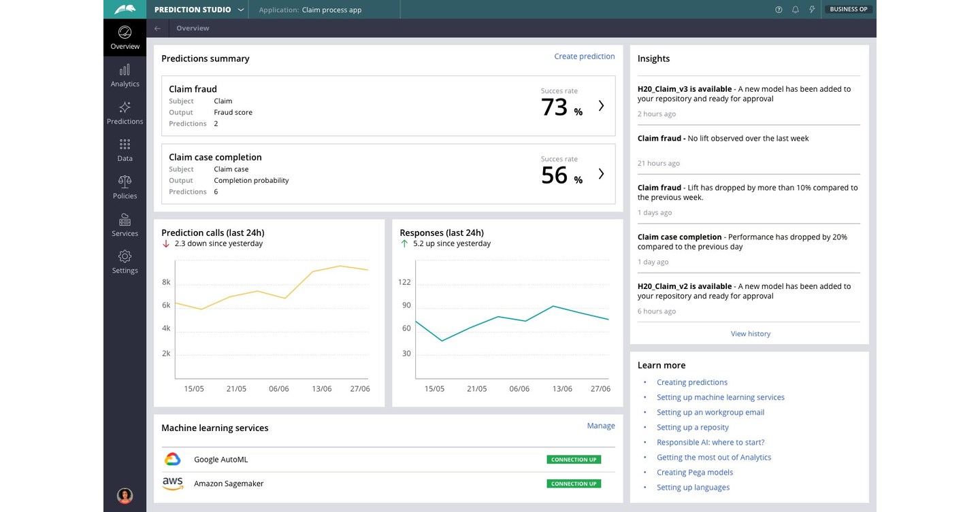Open the notifications bell
Screen dimensions: 980x512
tap(794, 10)
